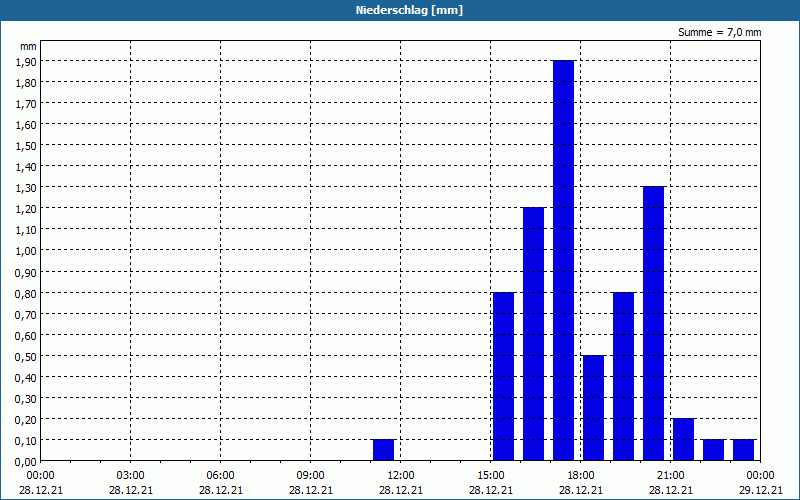800x500 pixels.
Task: Click the 00:00 label above 28.12.21
Action: [41, 476]
